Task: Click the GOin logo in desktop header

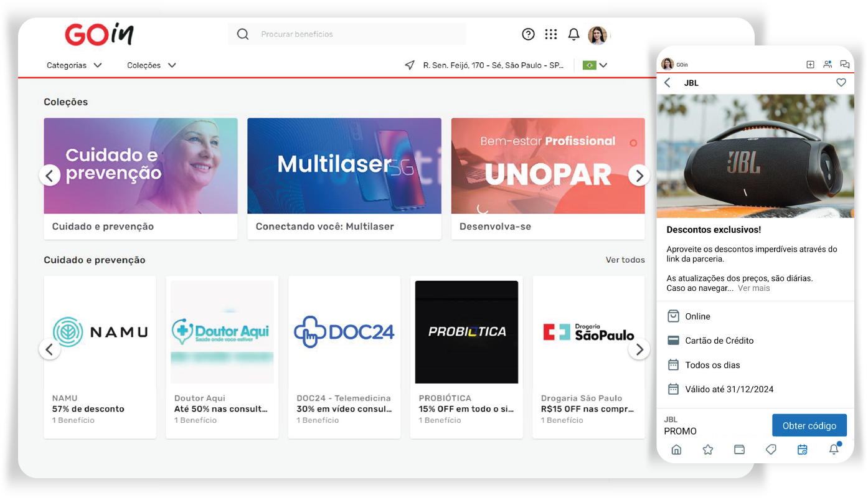Action: 99,34
